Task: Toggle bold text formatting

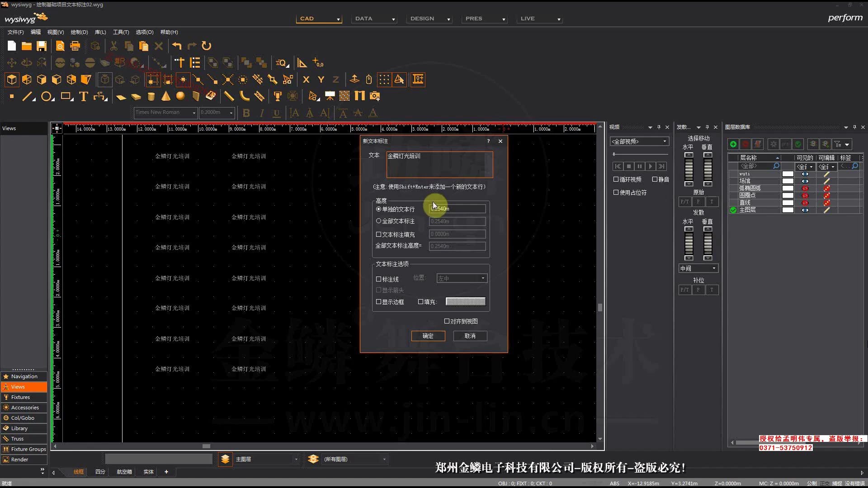Action: (246, 113)
